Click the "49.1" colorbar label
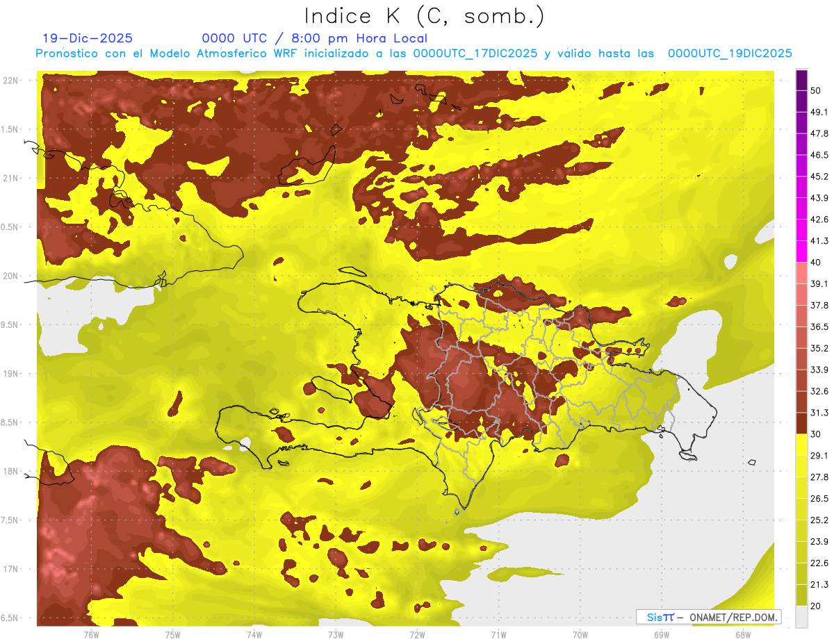834x644 pixels. point(819,112)
